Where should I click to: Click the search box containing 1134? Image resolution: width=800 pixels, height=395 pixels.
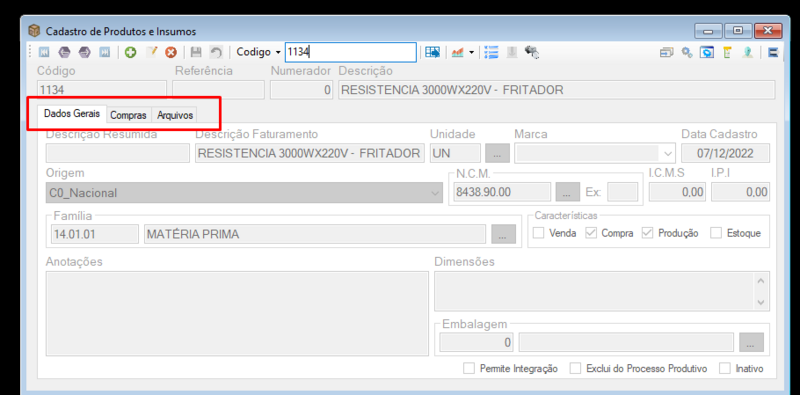(351, 52)
